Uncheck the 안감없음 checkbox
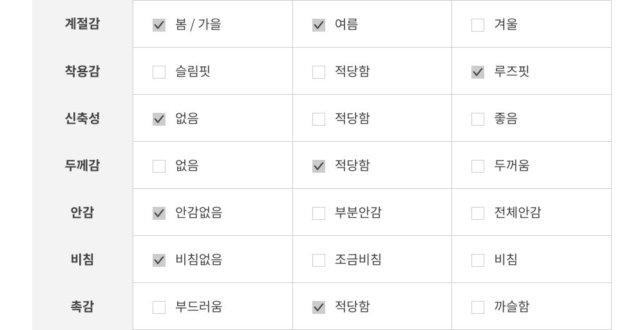 (159, 213)
